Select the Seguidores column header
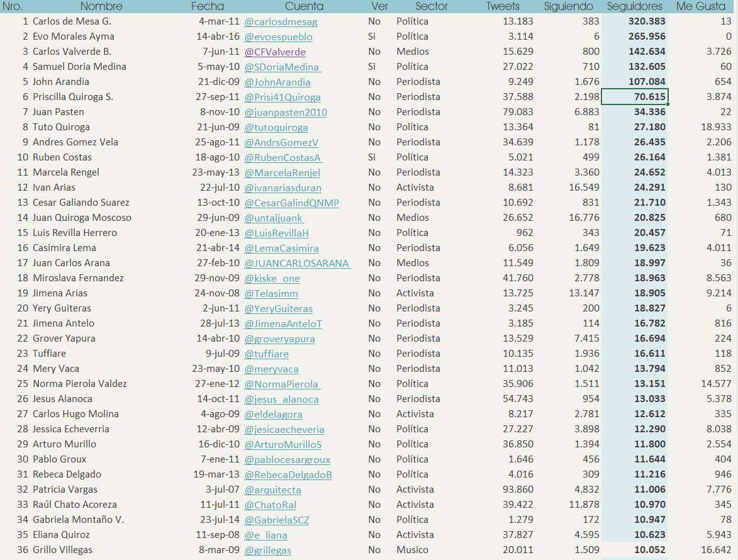The height and width of the screenshot is (560, 738). coord(634,6)
